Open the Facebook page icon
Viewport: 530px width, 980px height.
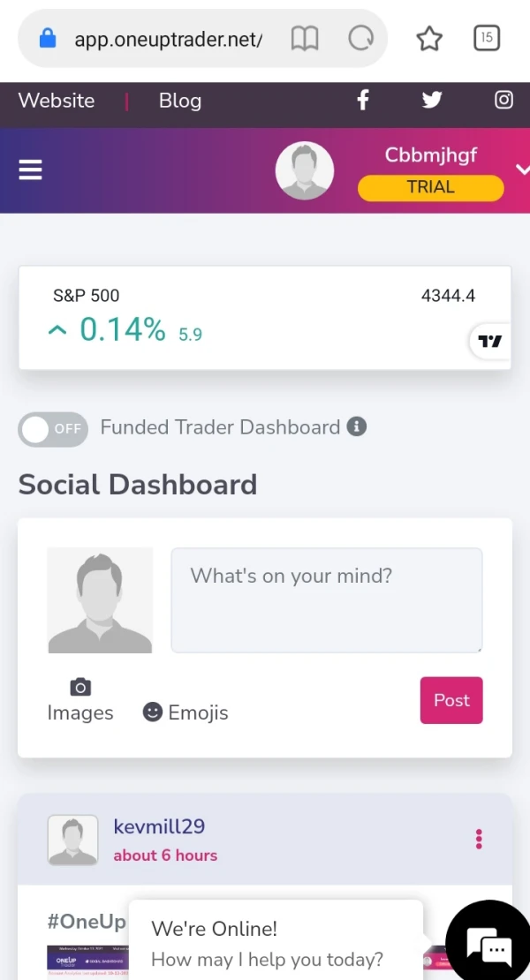pyautogui.click(x=363, y=100)
